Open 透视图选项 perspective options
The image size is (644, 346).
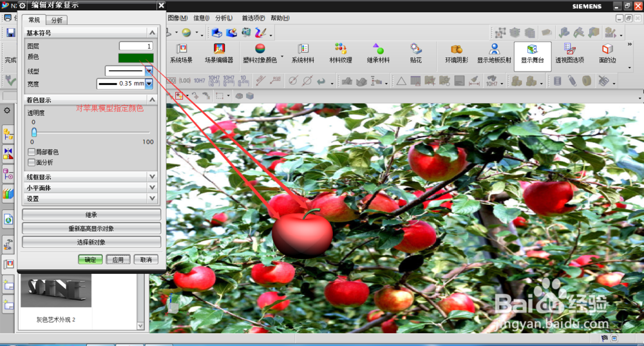coord(570,54)
